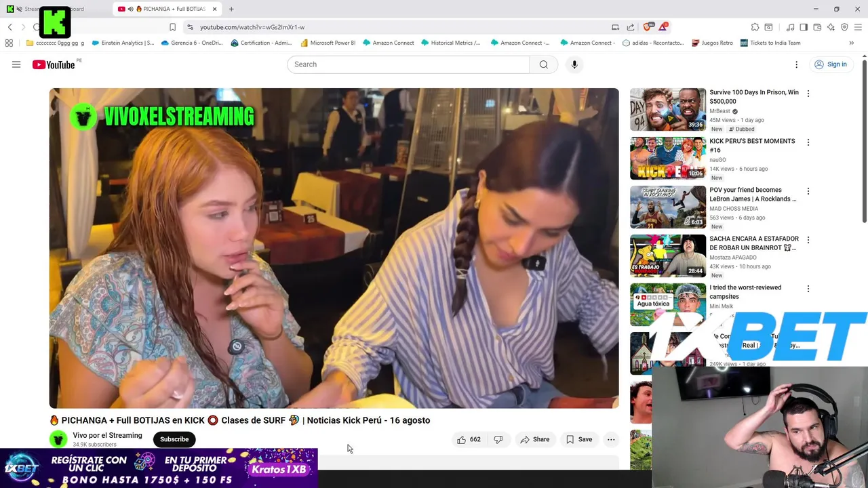The width and height of the screenshot is (868, 488).
Task: Open options for POV LeBron James video
Action: (808, 191)
